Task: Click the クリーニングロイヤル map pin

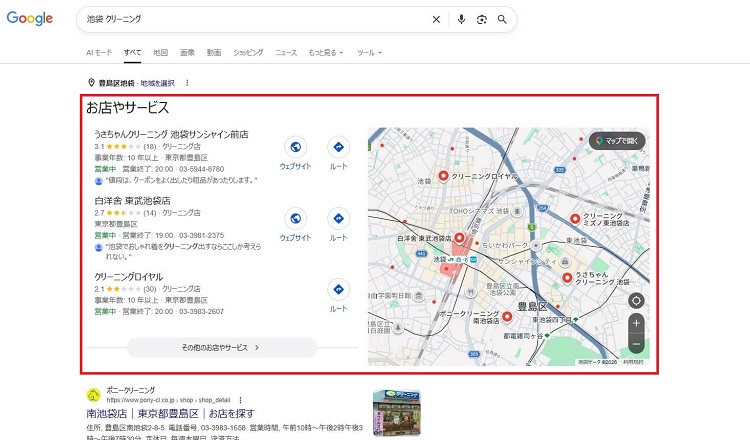Action: coord(443,176)
